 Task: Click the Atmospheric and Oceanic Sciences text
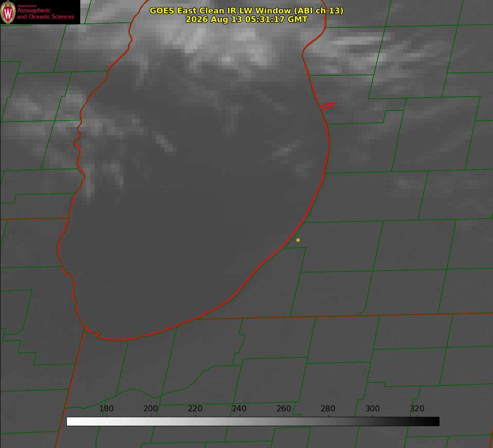45,13
